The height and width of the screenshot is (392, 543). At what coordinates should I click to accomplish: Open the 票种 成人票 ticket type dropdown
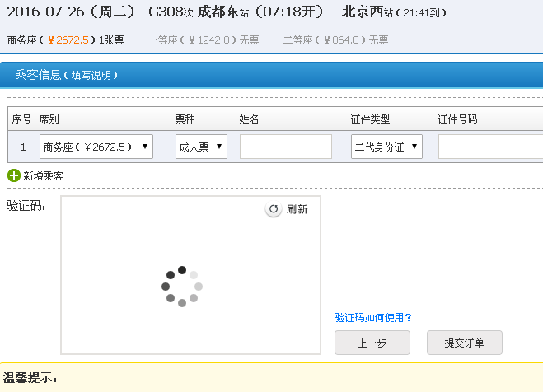click(201, 147)
